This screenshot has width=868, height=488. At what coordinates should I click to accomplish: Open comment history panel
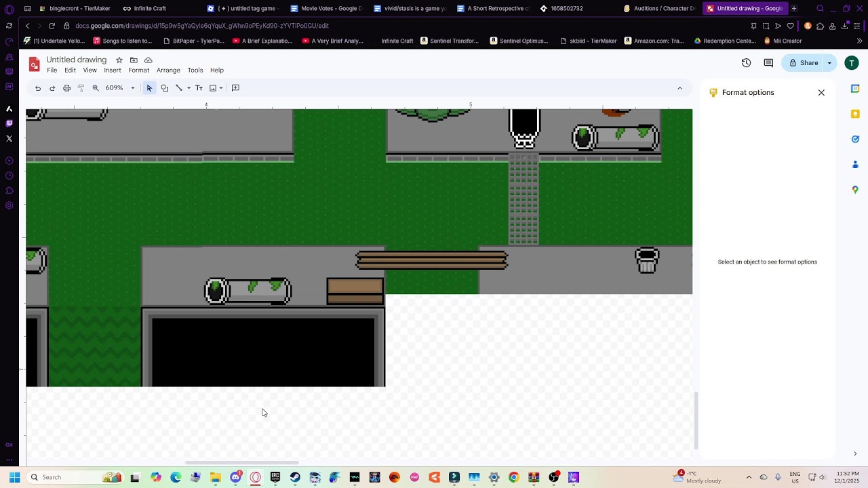[x=768, y=63]
